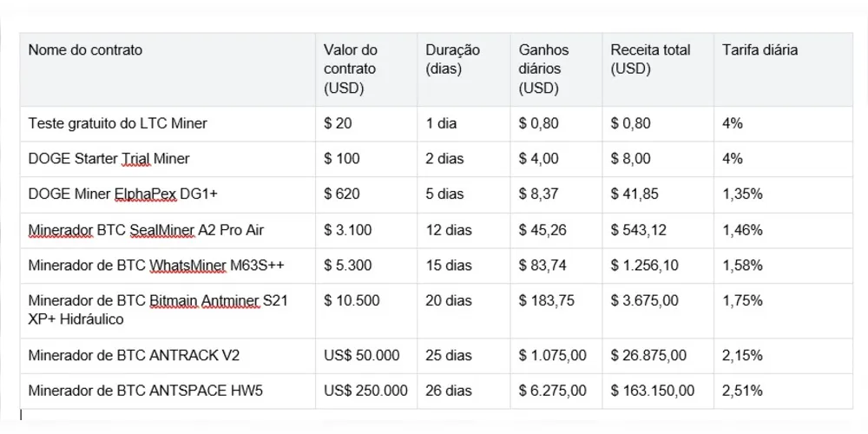
Task: Click the "US$ 250.000" contract value cell
Action: [x=365, y=391]
